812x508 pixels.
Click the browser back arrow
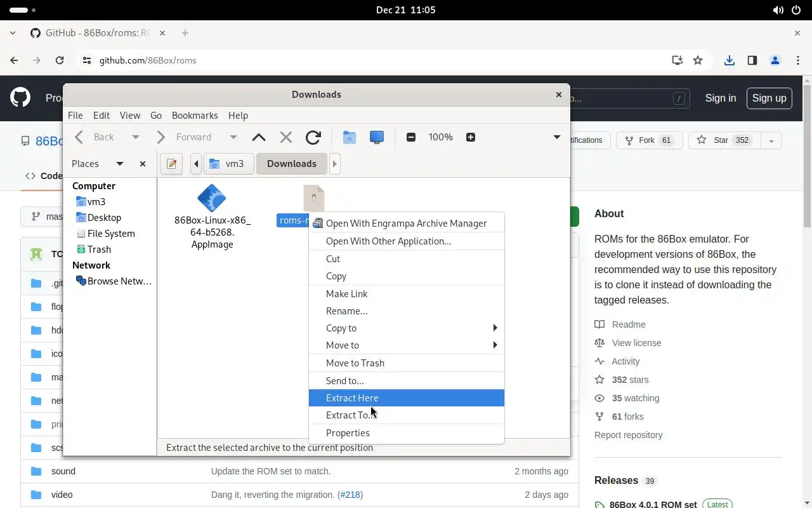coord(14,60)
